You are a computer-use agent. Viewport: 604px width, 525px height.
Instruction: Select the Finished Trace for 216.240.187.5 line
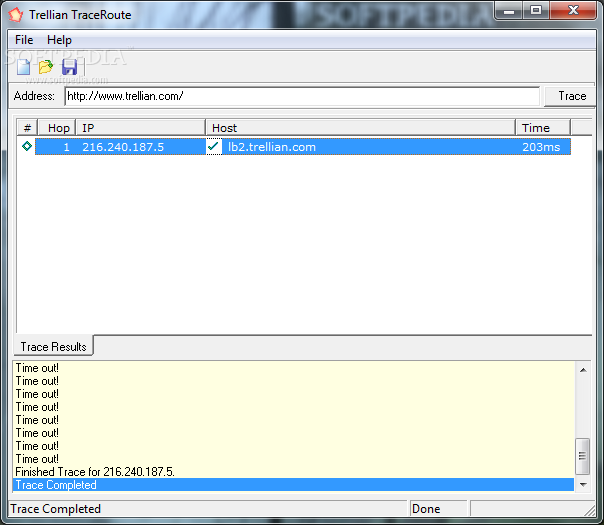pos(95,471)
